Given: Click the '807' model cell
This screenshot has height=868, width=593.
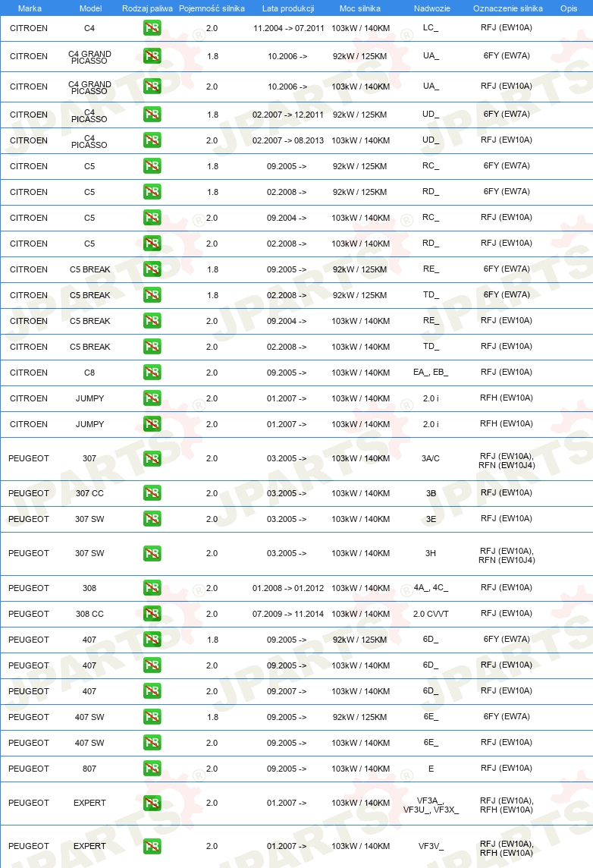Looking at the screenshot, I should (x=89, y=769).
